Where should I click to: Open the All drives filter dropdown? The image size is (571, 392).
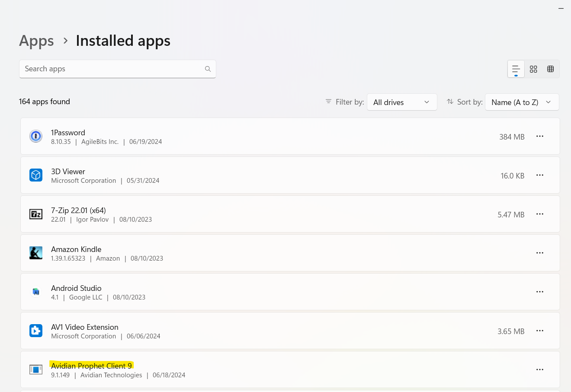402,102
